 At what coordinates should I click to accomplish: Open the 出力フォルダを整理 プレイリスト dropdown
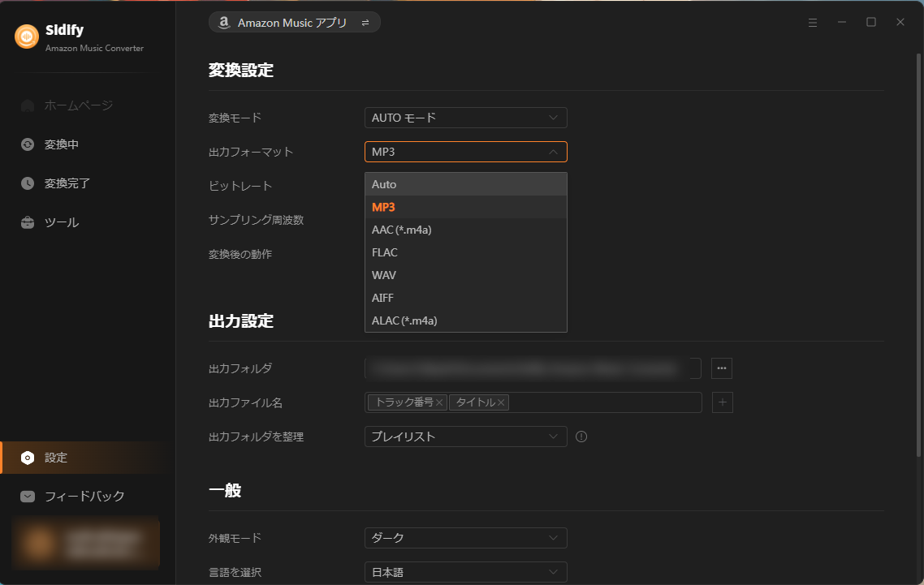465,437
